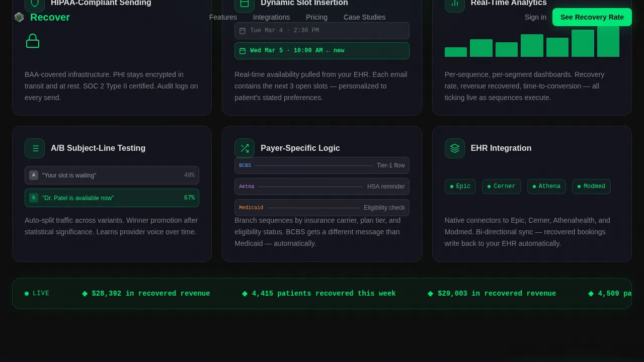Screen dimensions: 644x362
Task: Select the Cerner integration chip
Action: pos(501,187)
